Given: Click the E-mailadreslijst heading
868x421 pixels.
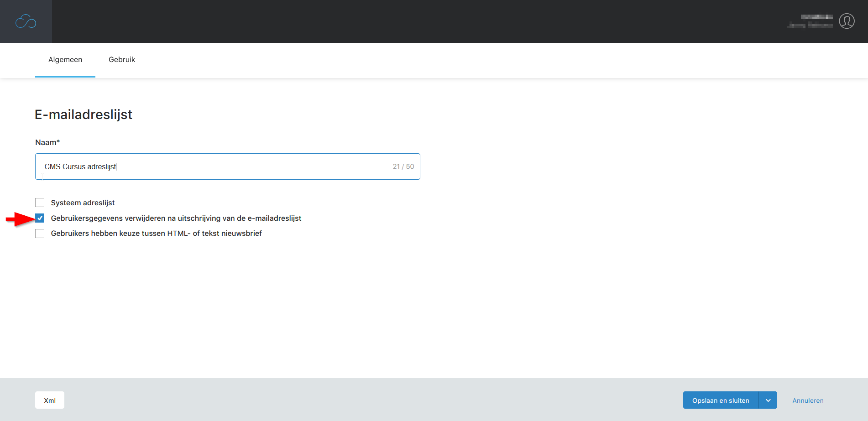Looking at the screenshot, I should click(84, 114).
